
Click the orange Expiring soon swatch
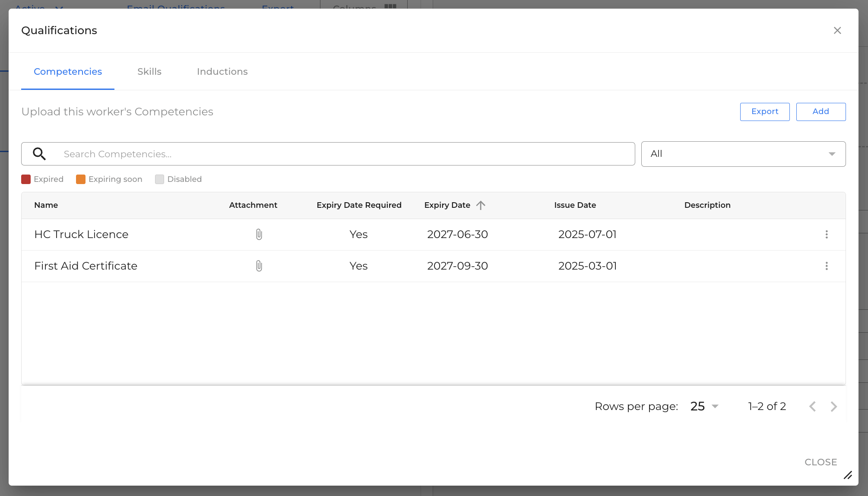tap(81, 179)
